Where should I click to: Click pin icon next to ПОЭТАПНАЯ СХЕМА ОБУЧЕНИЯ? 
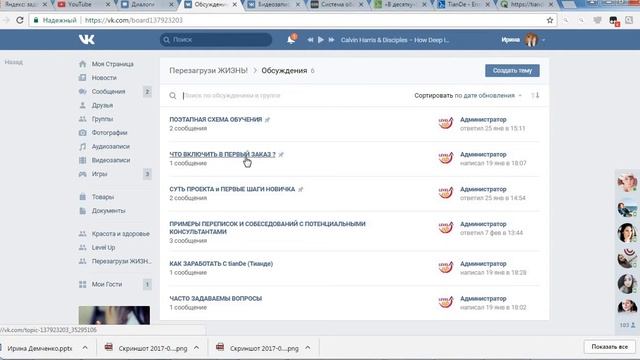coord(268,120)
